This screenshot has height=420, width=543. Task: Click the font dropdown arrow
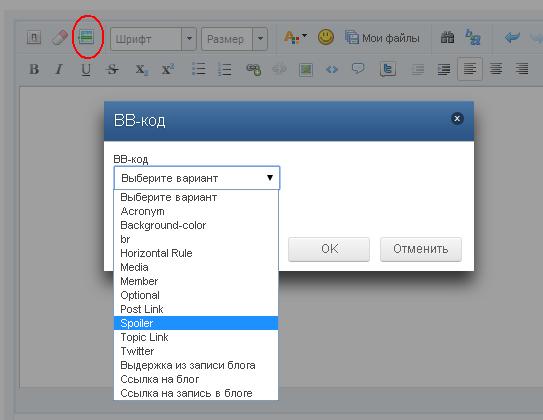[x=189, y=39]
